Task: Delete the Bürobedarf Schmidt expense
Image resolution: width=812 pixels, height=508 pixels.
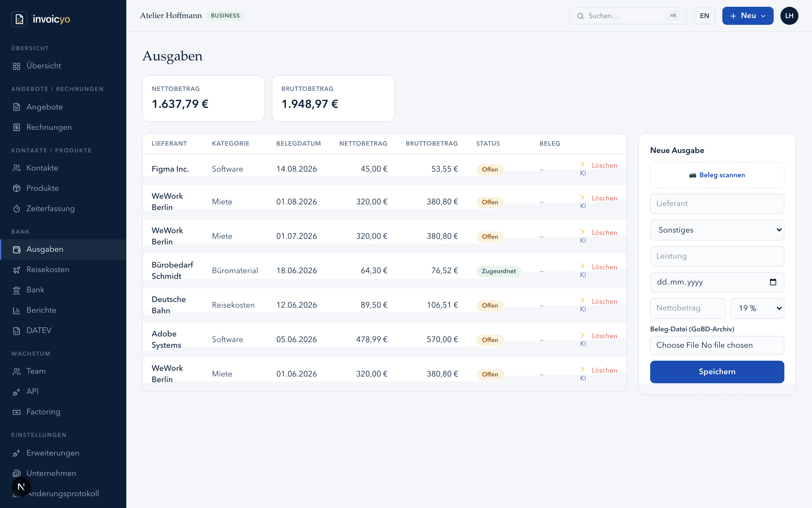Action: pos(604,268)
